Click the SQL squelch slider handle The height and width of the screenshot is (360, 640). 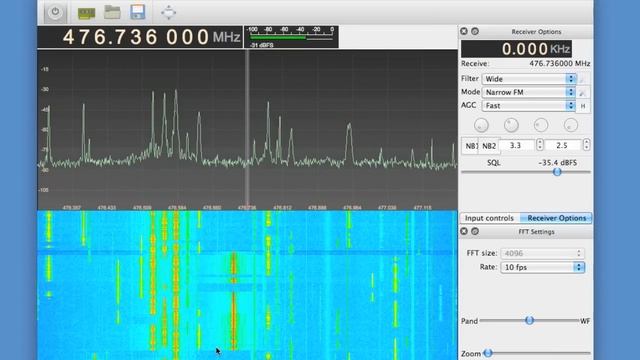pos(557,172)
